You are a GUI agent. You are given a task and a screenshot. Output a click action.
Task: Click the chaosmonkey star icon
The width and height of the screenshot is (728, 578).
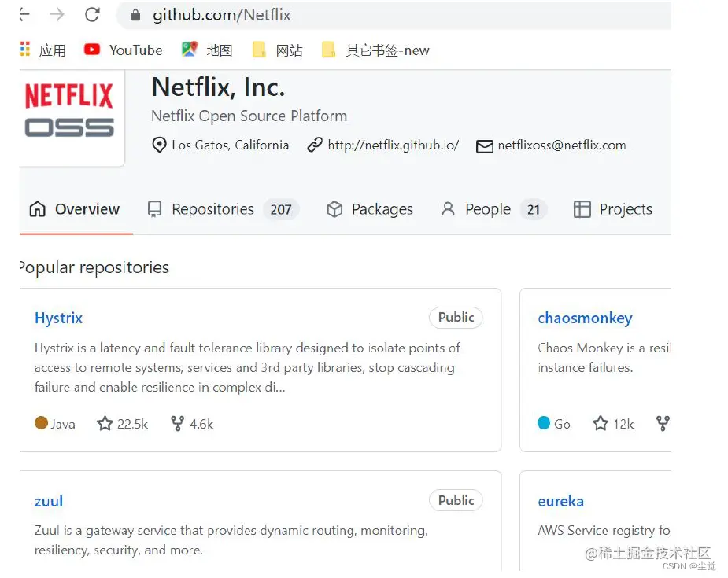coord(601,424)
